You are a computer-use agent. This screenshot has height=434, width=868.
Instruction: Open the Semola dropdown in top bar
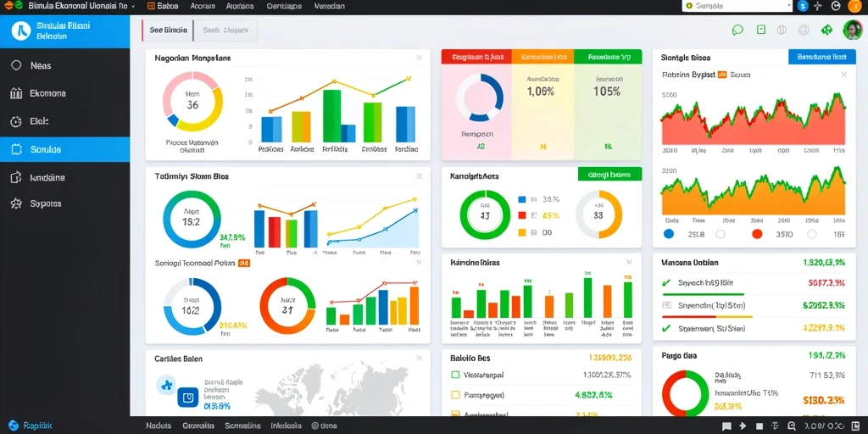[x=737, y=6]
